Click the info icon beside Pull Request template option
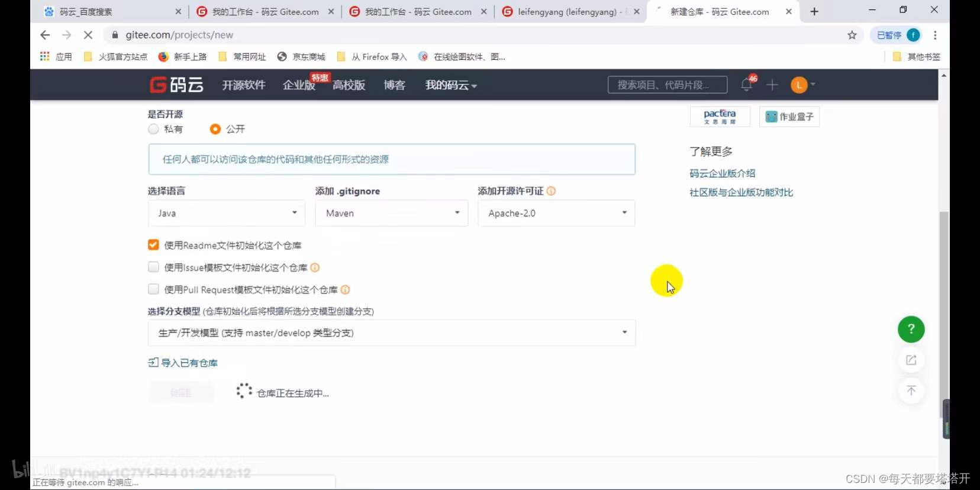 (x=345, y=290)
